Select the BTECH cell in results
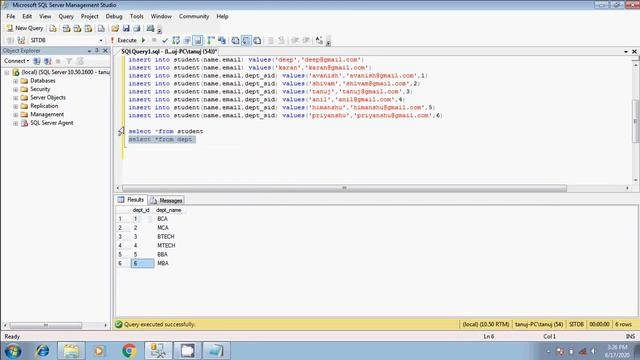This screenshot has width=640, height=360. tap(166, 237)
